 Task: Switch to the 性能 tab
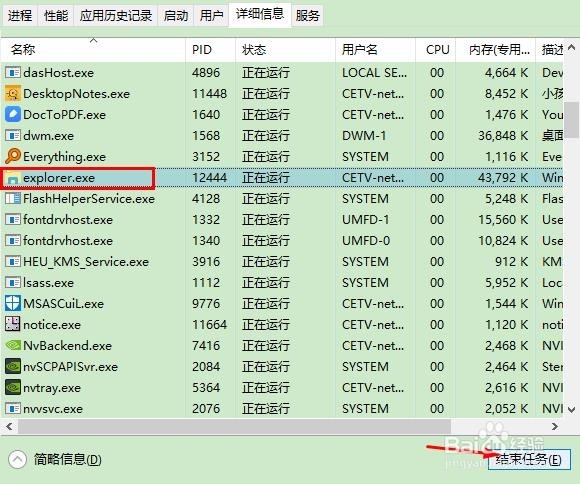pos(56,16)
